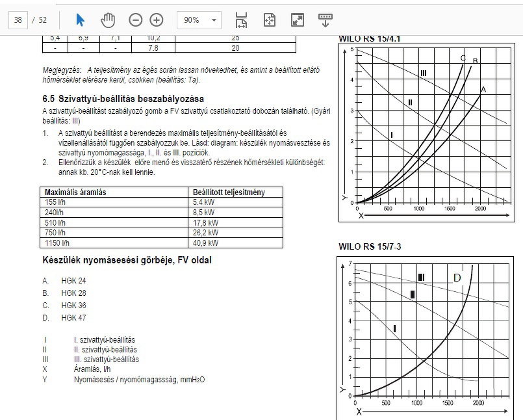Click the curve D label in lower chart
The image size is (523, 420).
[x=457, y=278]
